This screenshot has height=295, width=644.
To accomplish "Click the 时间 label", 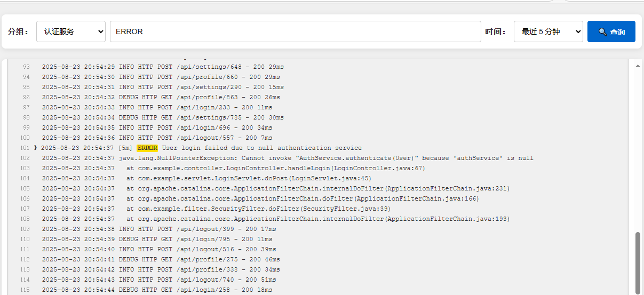I will pos(496,32).
